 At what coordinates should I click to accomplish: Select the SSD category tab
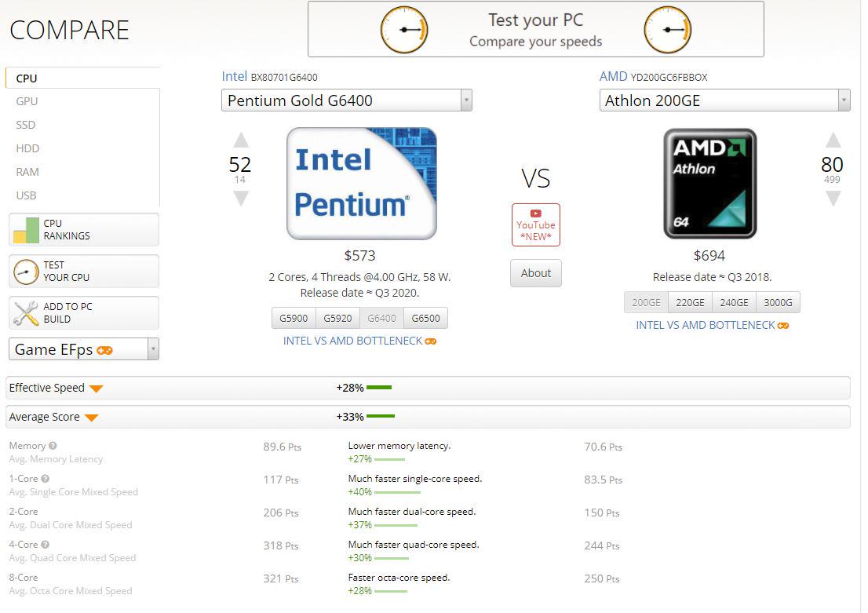pyautogui.click(x=26, y=125)
